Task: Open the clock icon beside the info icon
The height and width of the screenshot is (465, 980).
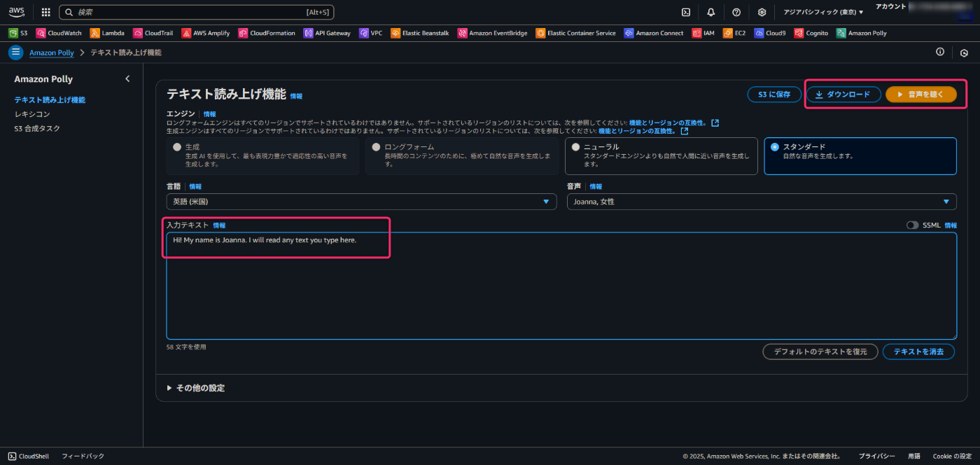Action: (964, 53)
